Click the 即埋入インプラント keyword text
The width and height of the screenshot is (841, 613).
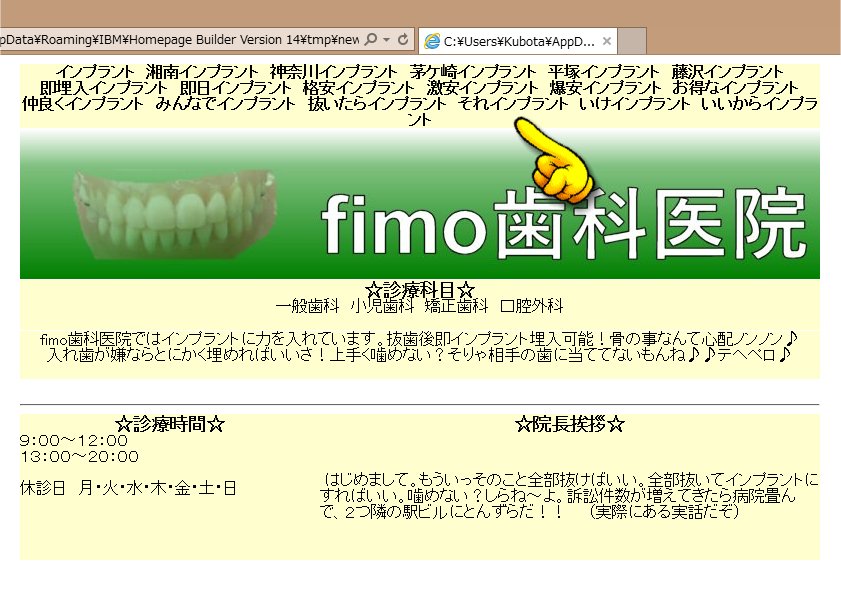click(104, 88)
